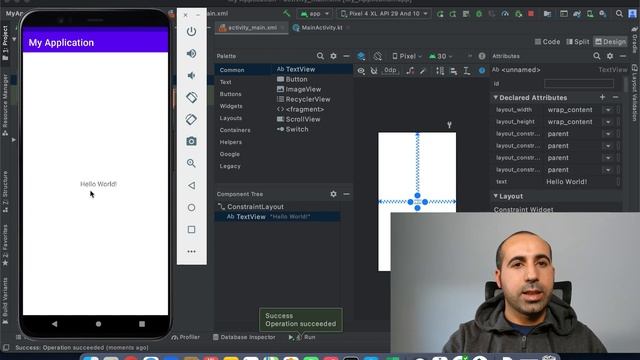The height and width of the screenshot is (360, 640).
Task: Collapse the Declared Attributes section
Action: pos(496,97)
